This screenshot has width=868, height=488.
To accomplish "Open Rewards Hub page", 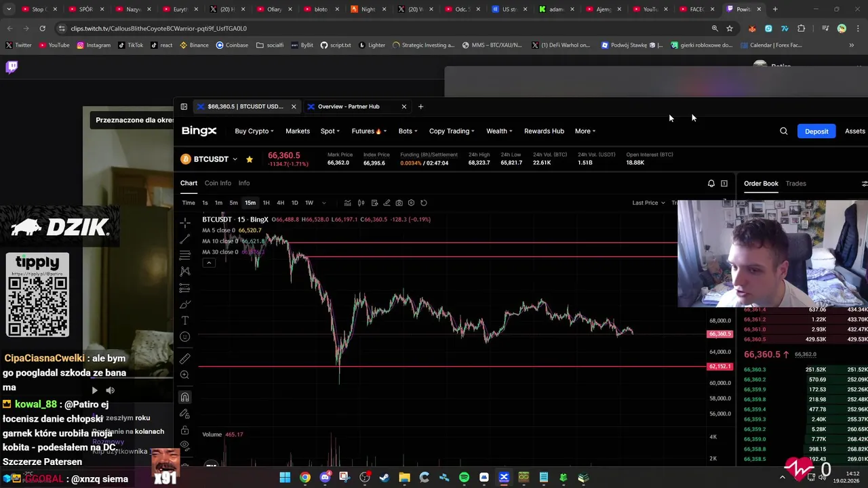I will (x=544, y=131).
